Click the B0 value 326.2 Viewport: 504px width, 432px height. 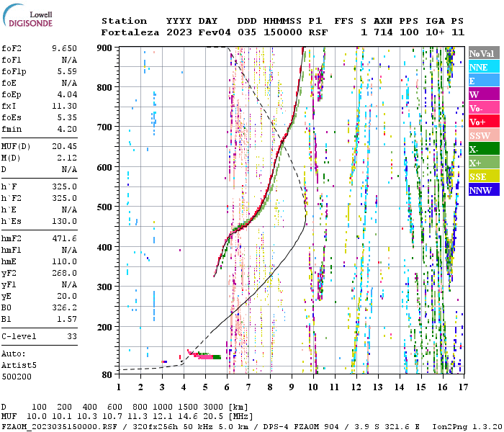(64, 308)
